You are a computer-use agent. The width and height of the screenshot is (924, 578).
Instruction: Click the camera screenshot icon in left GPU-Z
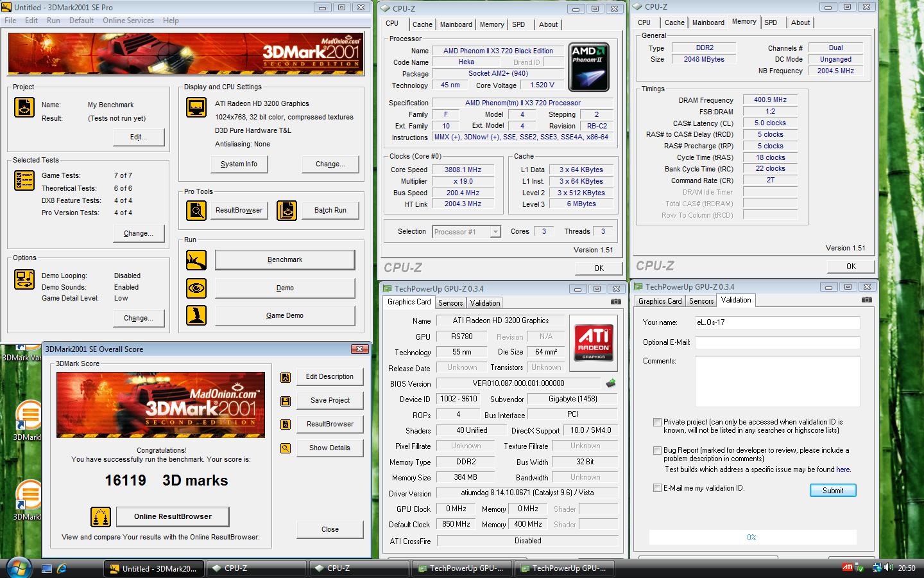pos(616,301)
